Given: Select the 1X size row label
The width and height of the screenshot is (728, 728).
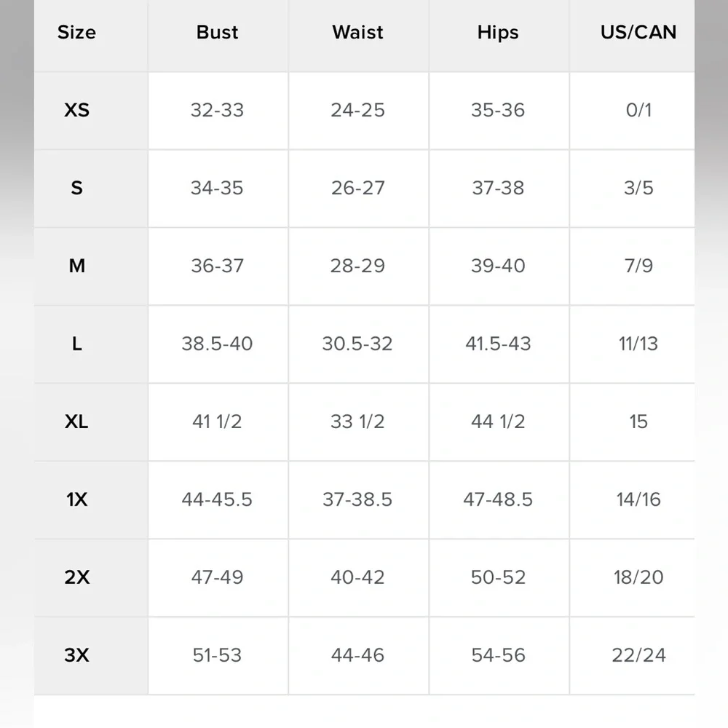Looking at the screenshot, I should pyautogui.click(x=76, y=500).
